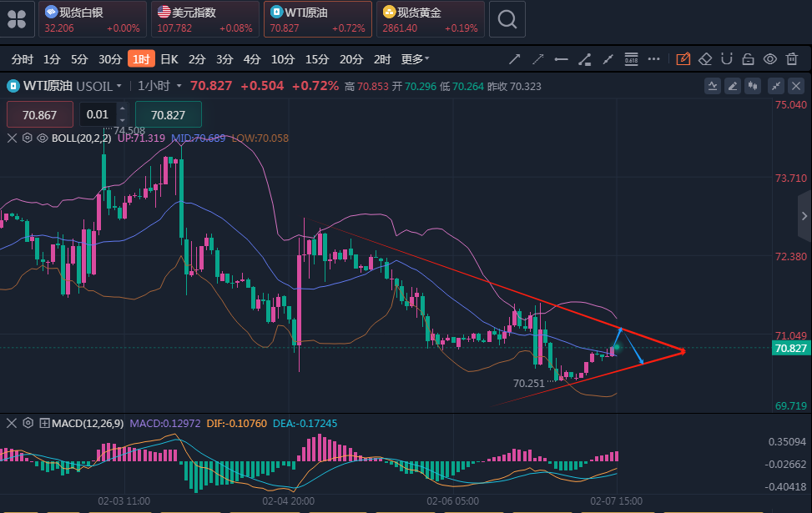Click the red 70.867 sell price button
812x513 pixels.
40,115
